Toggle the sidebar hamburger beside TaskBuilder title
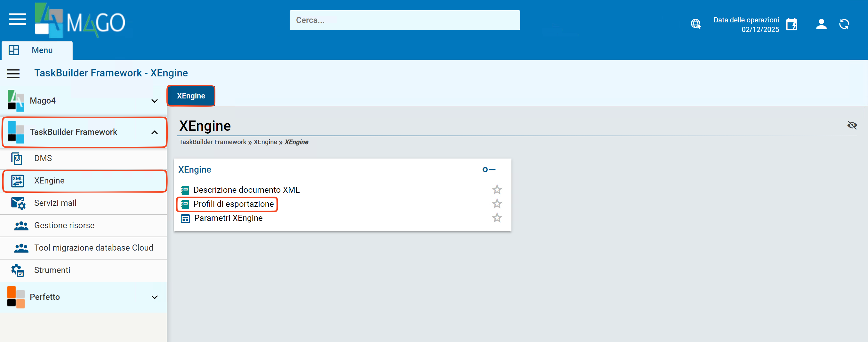This screenshot has width=868, height=342. (x=13, y=74)
